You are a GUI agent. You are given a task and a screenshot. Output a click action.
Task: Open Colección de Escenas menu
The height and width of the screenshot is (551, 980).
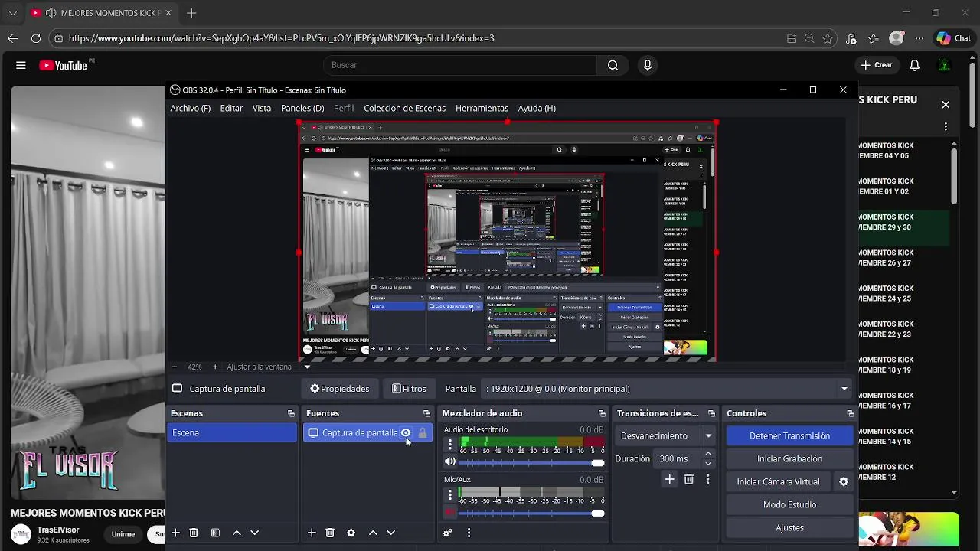404,109
